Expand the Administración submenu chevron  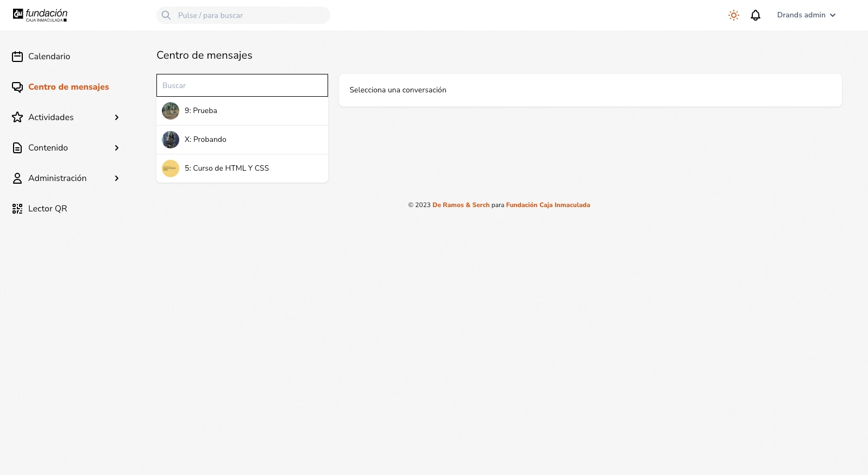(x=116, y=178)
